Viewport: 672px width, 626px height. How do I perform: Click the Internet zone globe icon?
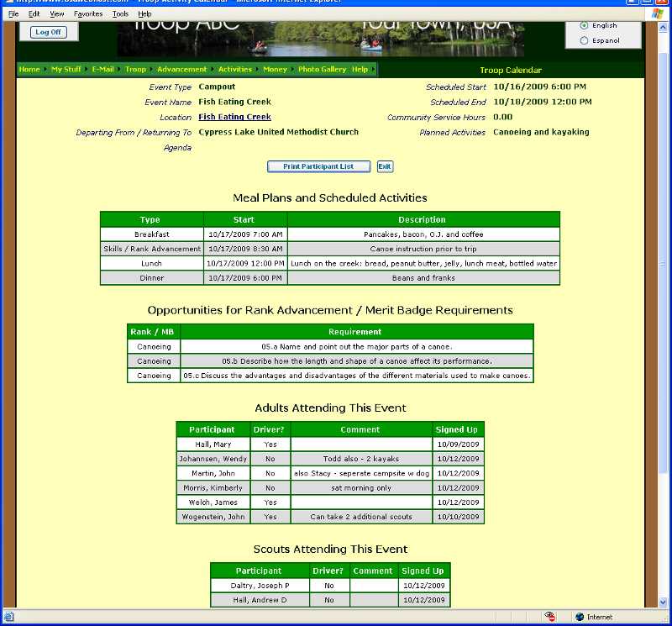[580, 617]
